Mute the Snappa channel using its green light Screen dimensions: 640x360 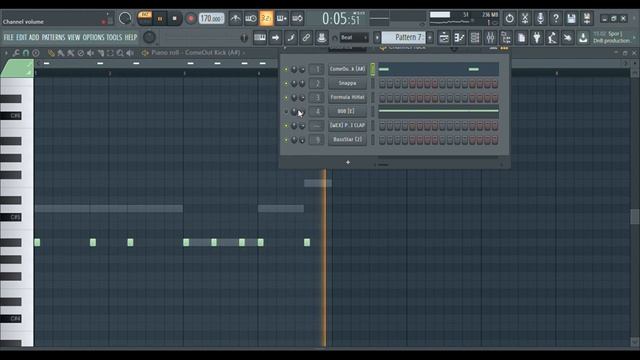pyautogui.click(x=286, y=84)
